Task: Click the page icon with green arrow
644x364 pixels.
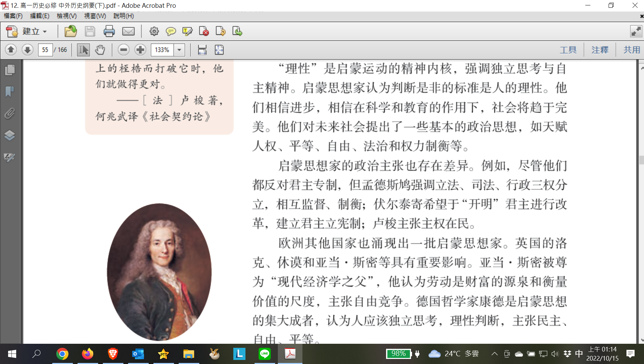Action: tap(237, 31)
